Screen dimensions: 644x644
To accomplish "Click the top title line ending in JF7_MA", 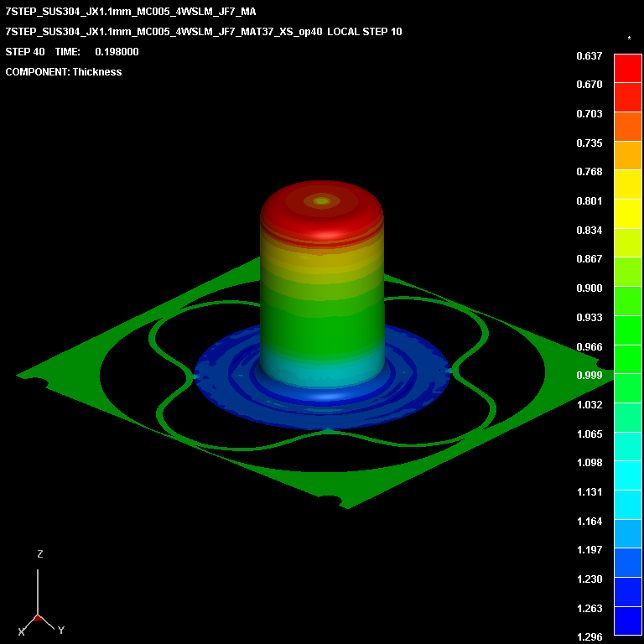I will tap(131, 12).
